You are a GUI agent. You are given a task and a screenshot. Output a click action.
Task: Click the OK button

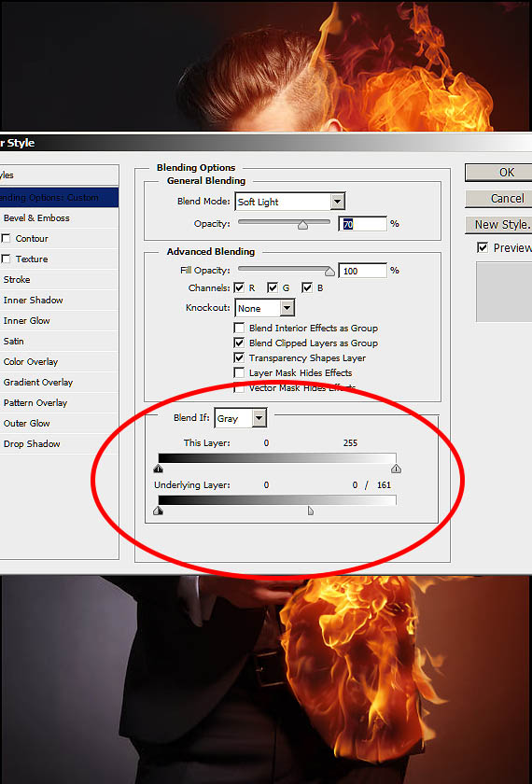[498, 173]
